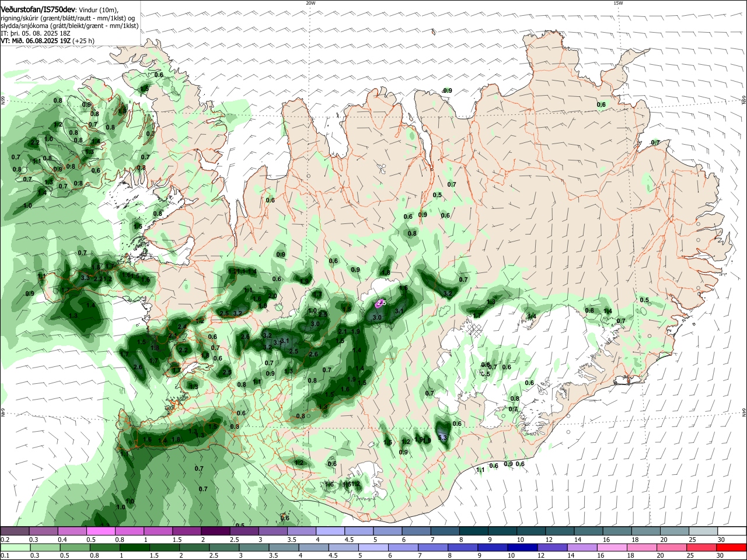Pick the white 30 swatch in top legend row
This screenshot has height=560, width=747.
tap(732, 531)
